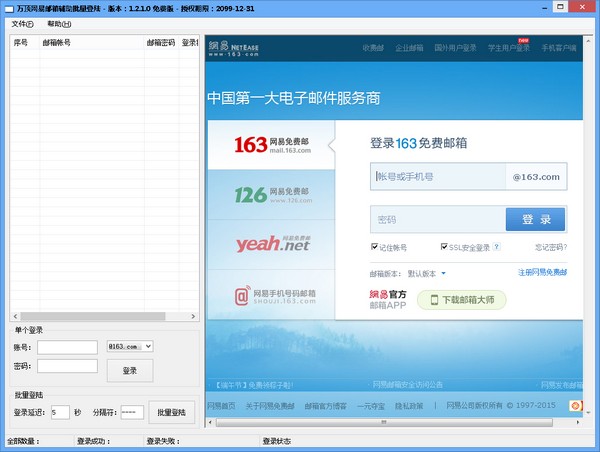Click browser vertical scrollbar down arrow
The height and width of the screenshot is (452, 600).
pyautogui.click(x=588, y=413)
